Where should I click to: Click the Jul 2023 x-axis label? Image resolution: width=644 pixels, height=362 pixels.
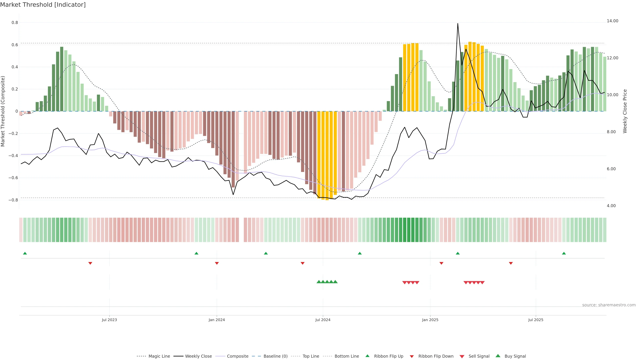[x=109, y=320]
